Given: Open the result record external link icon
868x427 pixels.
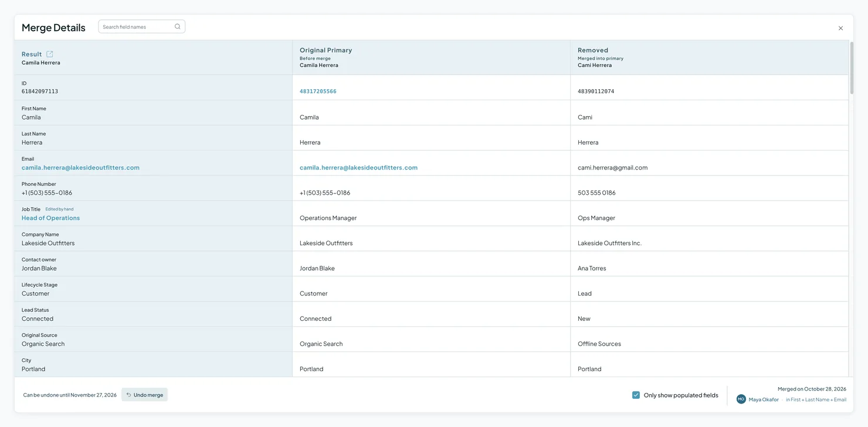Looking at the screenshot, I should [x=50, y=54].
